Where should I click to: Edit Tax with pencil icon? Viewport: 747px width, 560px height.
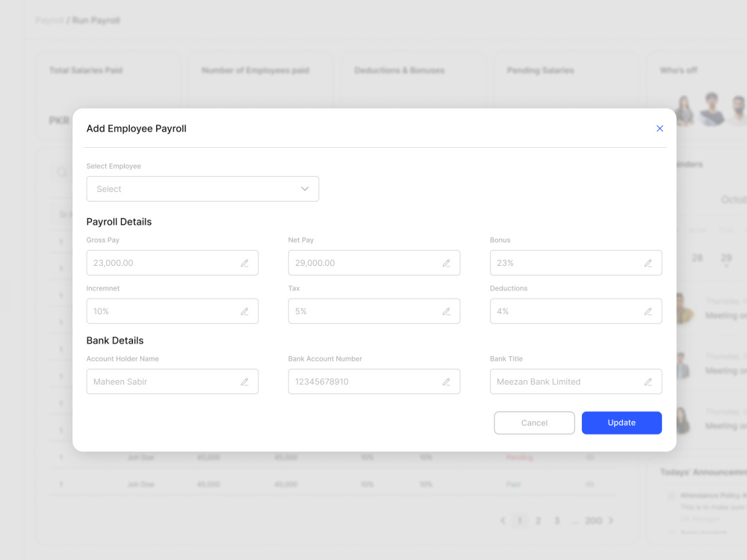(447, 311)
